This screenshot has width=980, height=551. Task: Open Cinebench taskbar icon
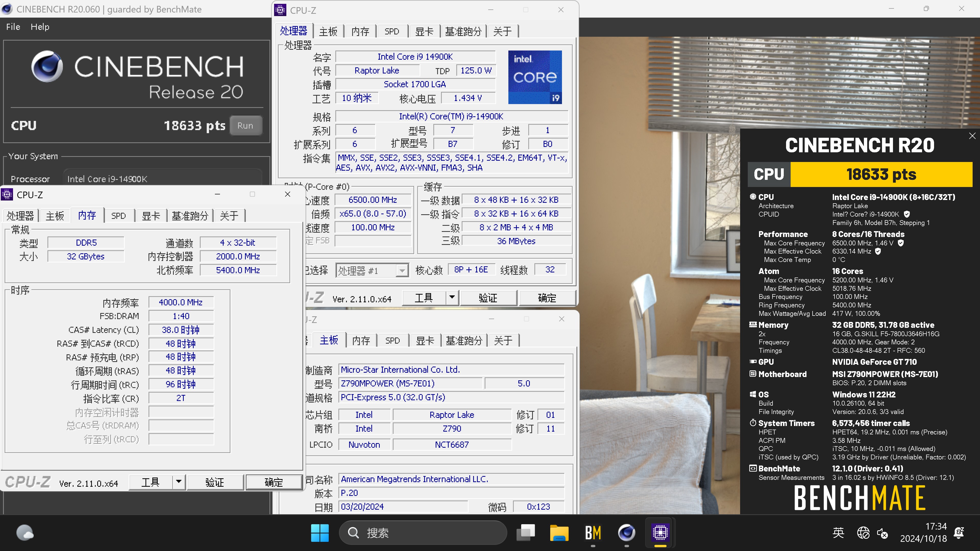pos(626,532)
